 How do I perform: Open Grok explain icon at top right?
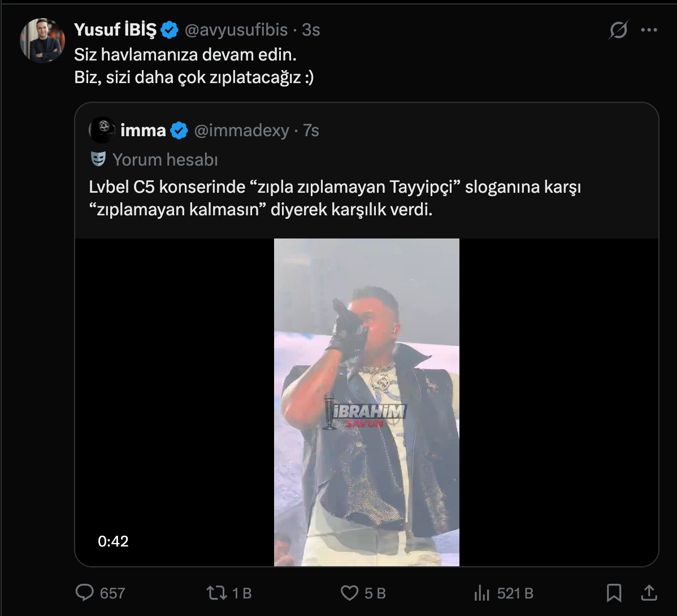tap(618, 30)
